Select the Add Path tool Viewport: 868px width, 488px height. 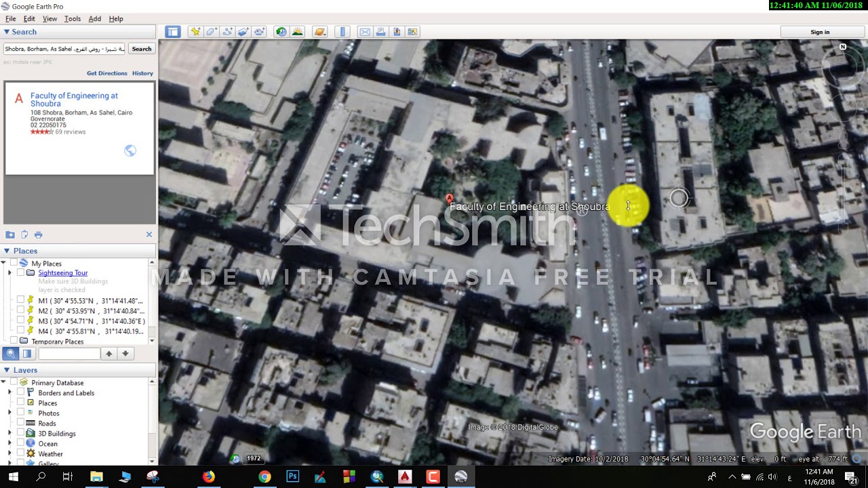coord(227,32)
